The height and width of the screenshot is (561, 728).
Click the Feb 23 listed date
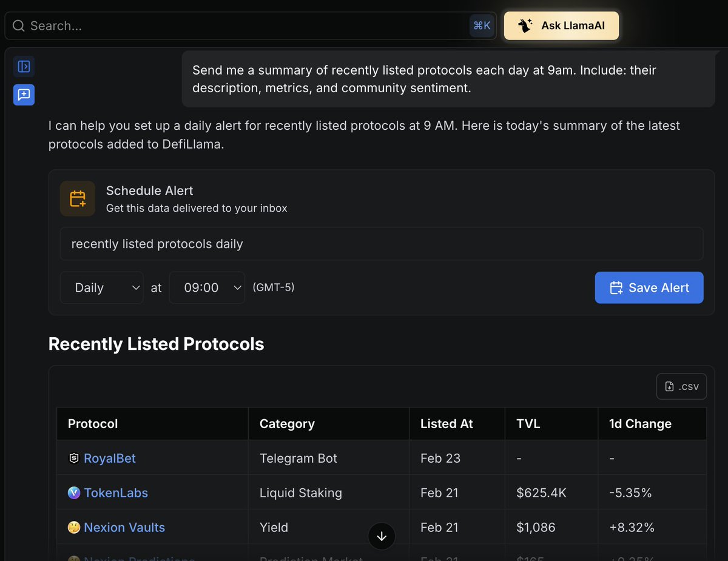click(x=440, y=458)
